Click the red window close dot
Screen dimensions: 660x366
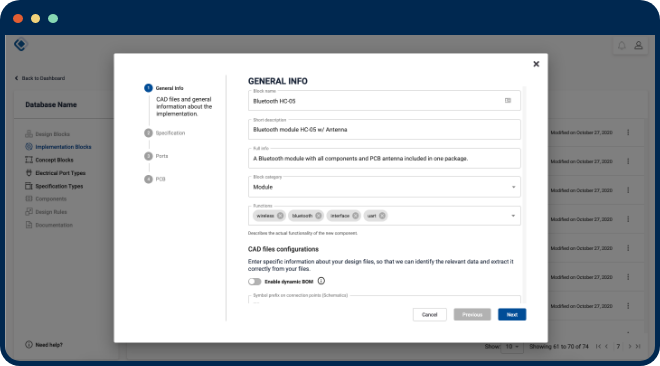point(18,19)
